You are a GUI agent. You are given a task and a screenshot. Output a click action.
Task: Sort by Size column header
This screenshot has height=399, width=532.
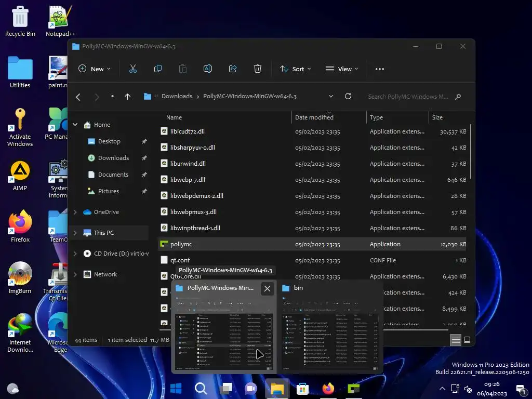[x=437, y=117]
